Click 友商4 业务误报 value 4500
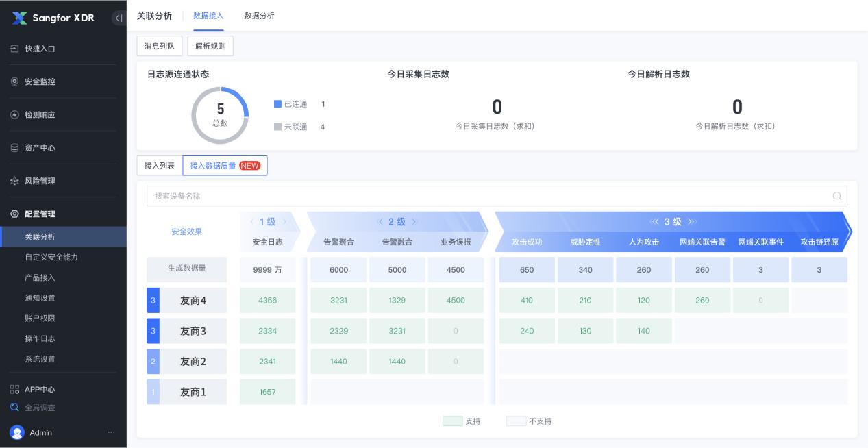868x448 pixels. (456, 301)
